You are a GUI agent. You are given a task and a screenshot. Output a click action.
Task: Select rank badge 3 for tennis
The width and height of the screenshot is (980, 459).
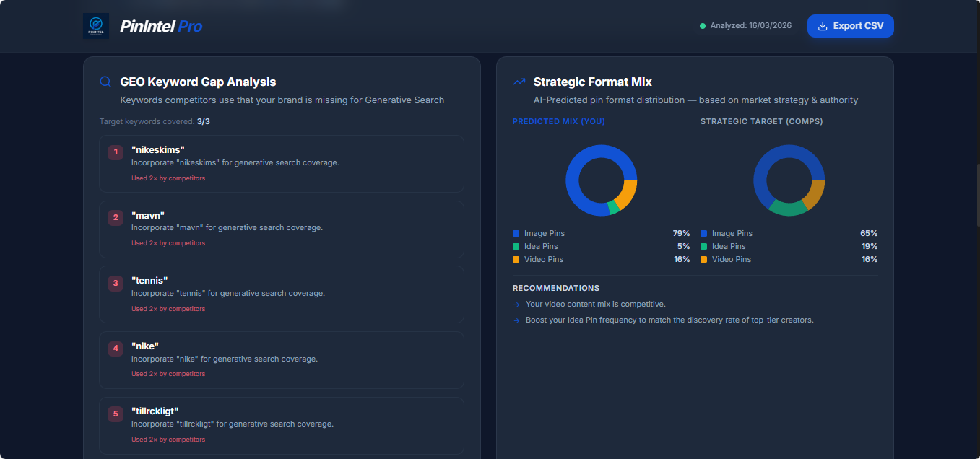click(x=116, y=283)
